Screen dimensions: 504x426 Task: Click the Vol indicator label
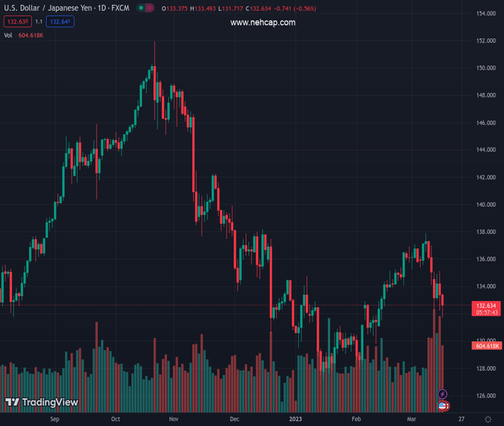(9, 35)
